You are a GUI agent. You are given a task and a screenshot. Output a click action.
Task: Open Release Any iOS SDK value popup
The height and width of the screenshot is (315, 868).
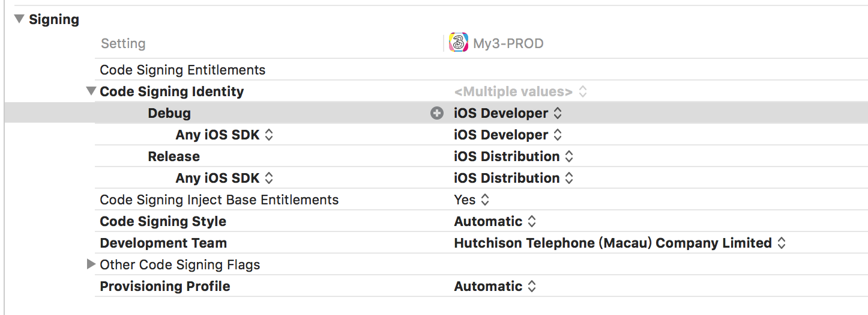pyautogui.click(x=514, y=178)
